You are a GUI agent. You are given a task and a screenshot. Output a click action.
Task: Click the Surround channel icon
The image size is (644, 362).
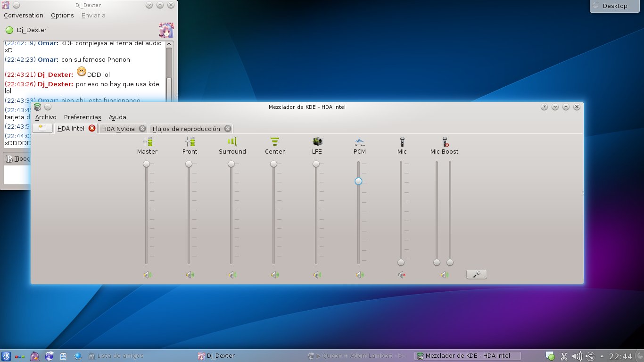(x=232, y=141)
